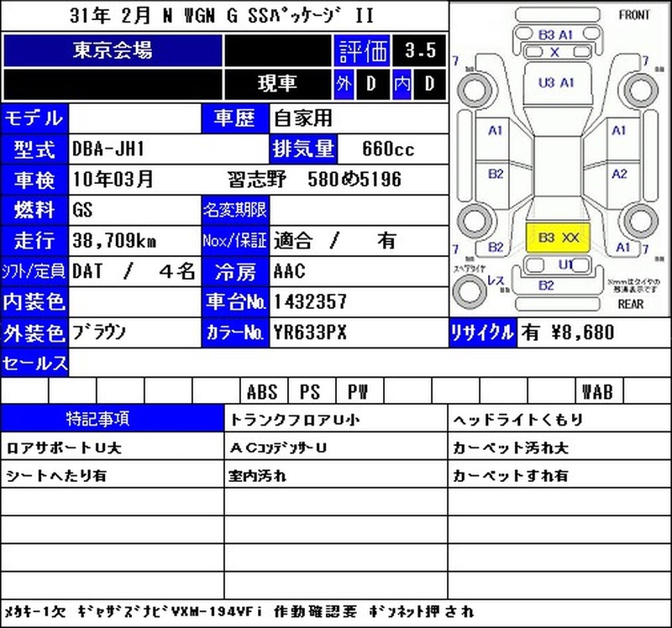The width and height of the screenshot is (672, 628).
Task: Click the A2 right door marking
Action: point(619,174)
